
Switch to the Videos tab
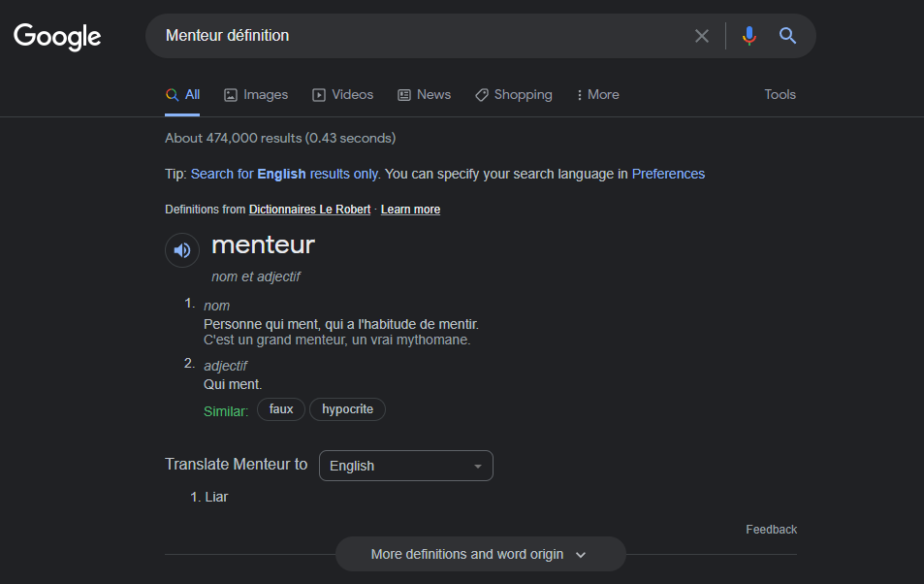click(343, 94)
